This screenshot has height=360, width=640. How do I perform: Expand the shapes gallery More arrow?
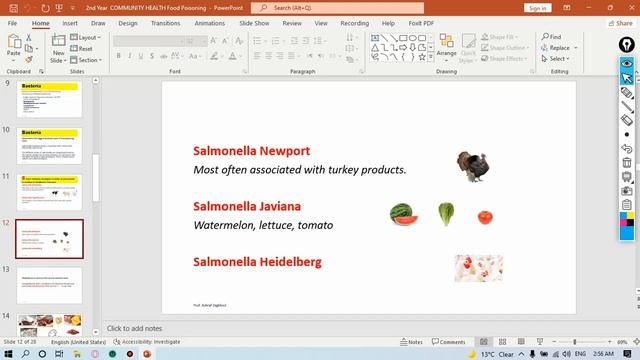(431, 57)
